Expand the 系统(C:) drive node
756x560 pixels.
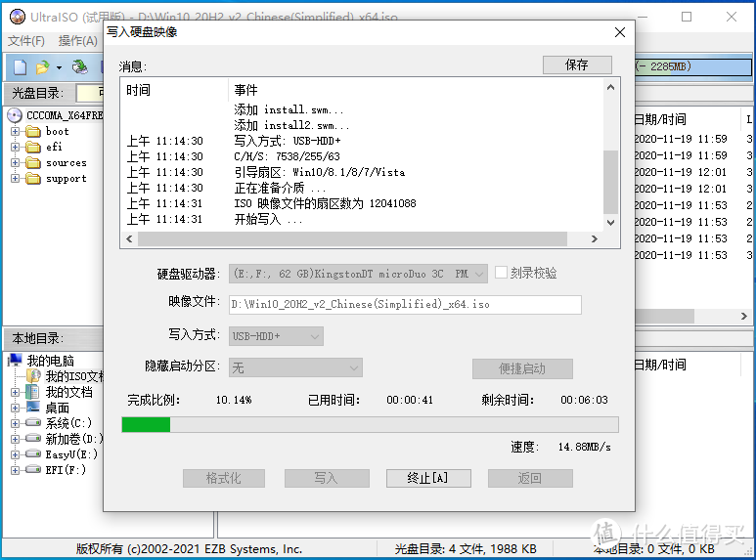(x=15, y=423)
